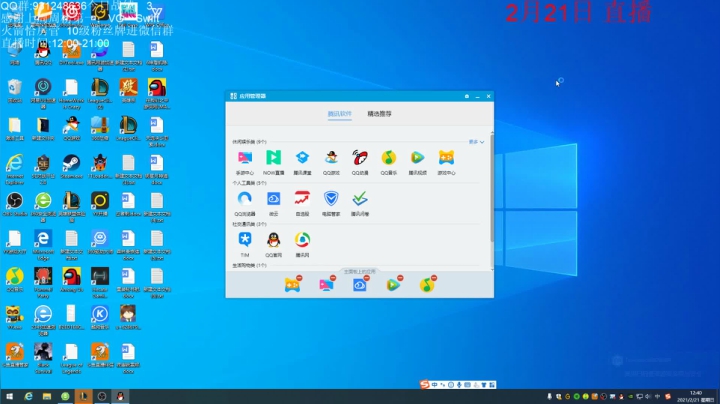Open File Explorer from the taskbar
Image resolution: width=720 pixels, height=404 pixels.
tap(46, 396)
